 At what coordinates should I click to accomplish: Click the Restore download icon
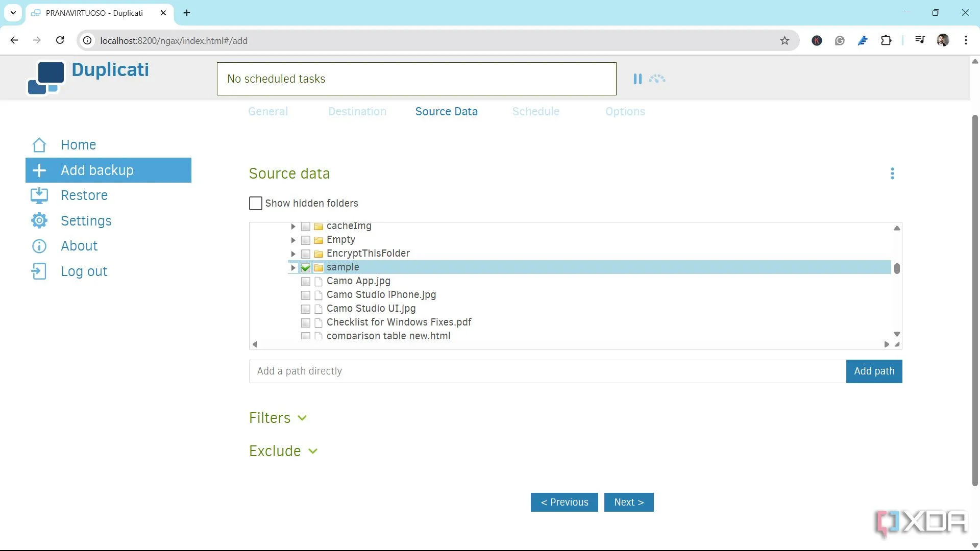point(39,195)
